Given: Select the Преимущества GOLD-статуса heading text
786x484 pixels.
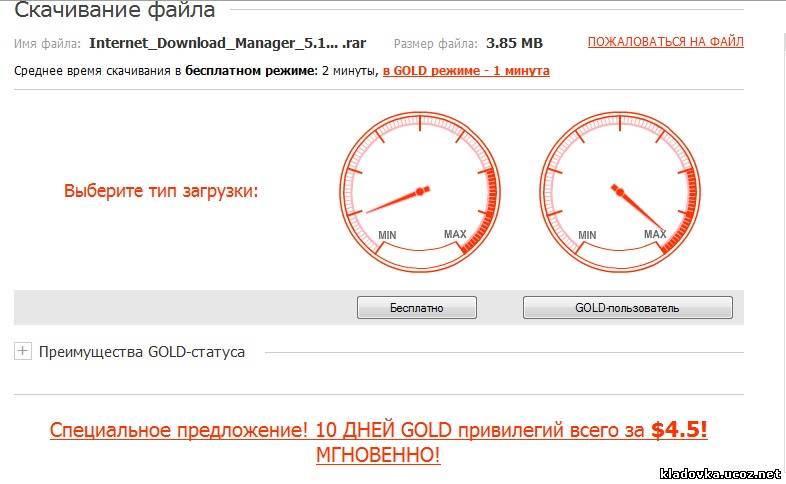Looking at the screenshot, I should click(142, 352).
